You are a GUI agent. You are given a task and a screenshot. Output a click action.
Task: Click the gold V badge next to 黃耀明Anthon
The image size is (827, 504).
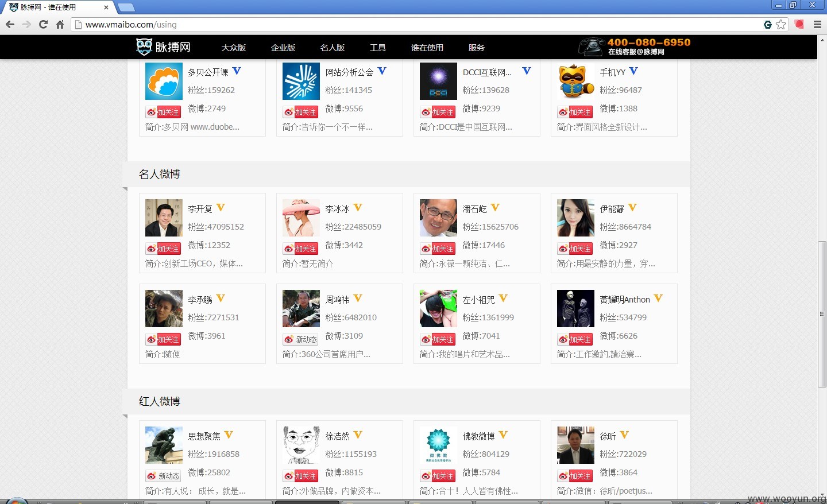(x=658, y=298)
